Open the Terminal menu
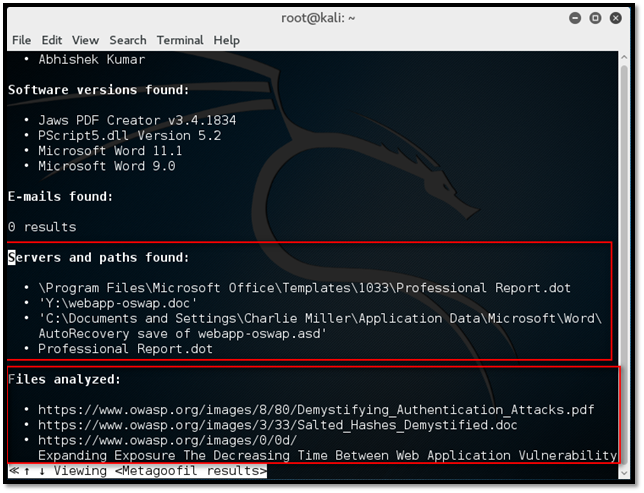The image size is (644, 493). pyautogui.click(x=179, y=40)
